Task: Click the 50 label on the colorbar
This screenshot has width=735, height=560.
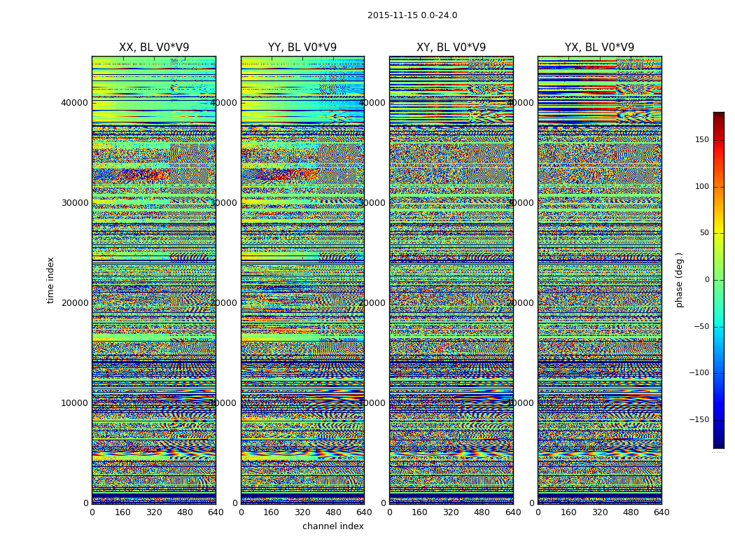Action: (704, 233)
